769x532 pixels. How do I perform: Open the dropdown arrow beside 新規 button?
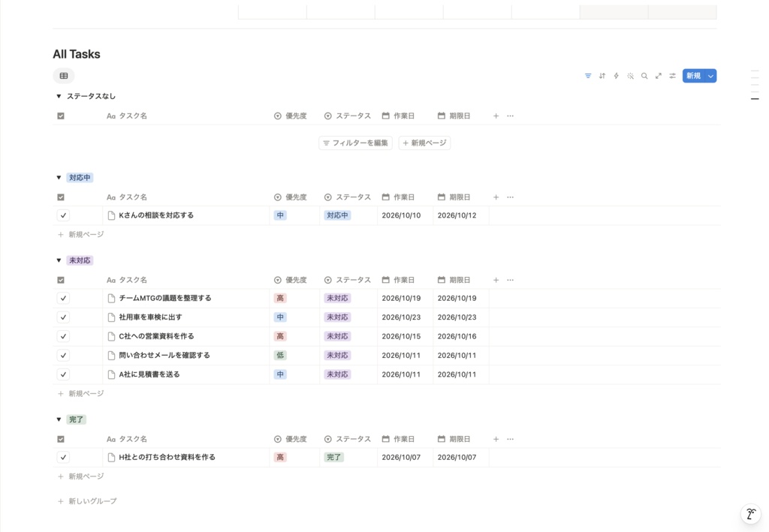(x=710, y=76)
